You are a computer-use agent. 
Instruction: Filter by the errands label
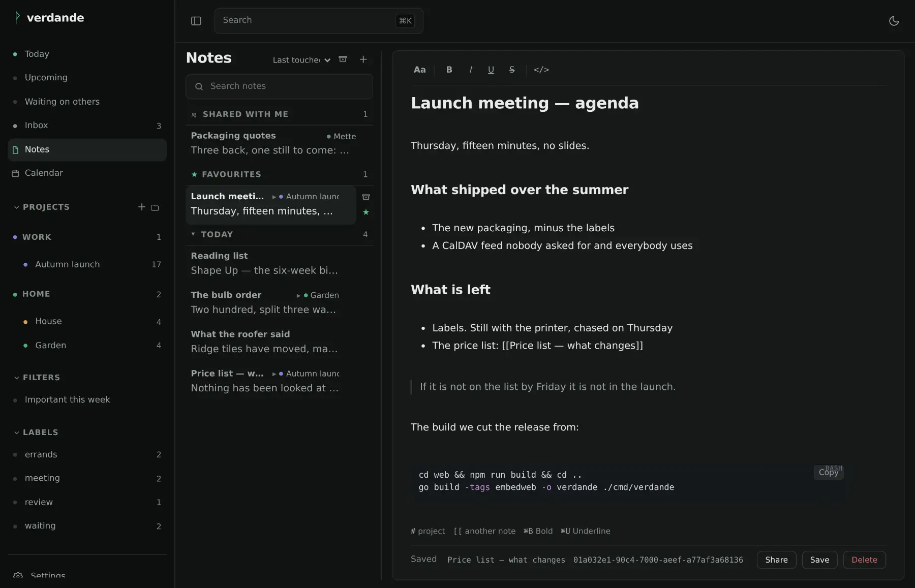[x=87, y=455]
